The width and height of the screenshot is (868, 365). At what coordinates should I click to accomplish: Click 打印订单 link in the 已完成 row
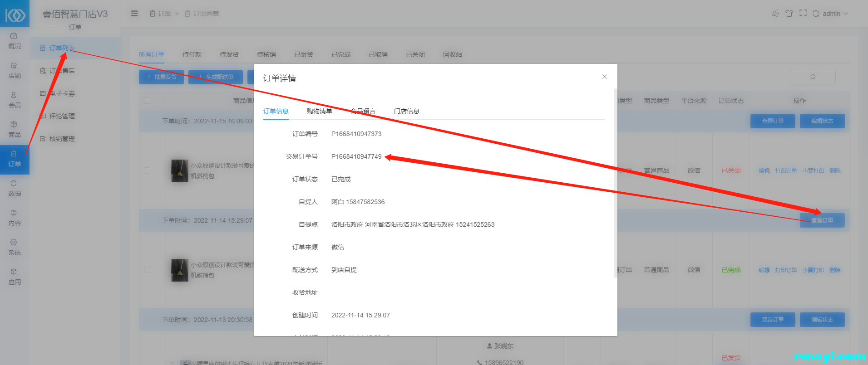[x=786, y=270]
